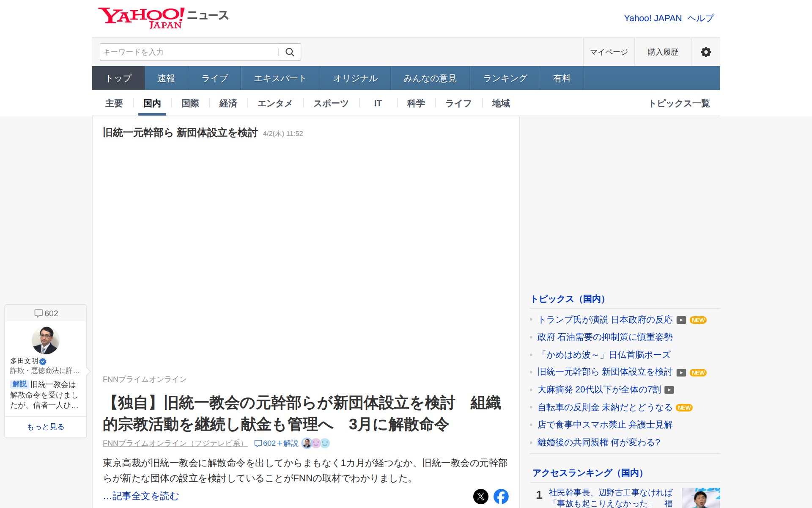The height and width of the screenshot is (508, 812).
Task: Open the settings gear icon
Action: click(705, 52)
